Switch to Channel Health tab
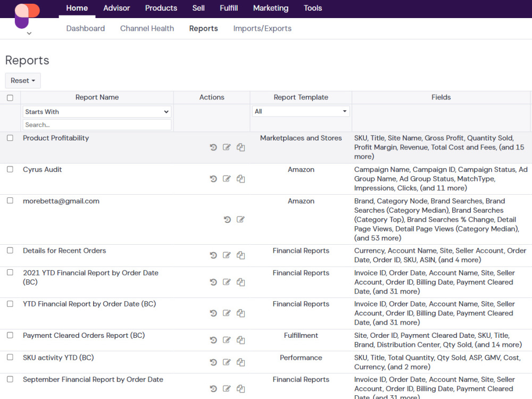The image size is (532, 399). point(147,29)
